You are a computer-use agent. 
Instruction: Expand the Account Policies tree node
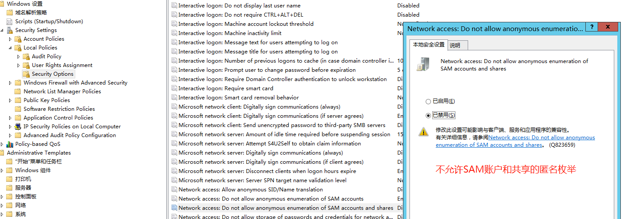[x=10, y=39]
